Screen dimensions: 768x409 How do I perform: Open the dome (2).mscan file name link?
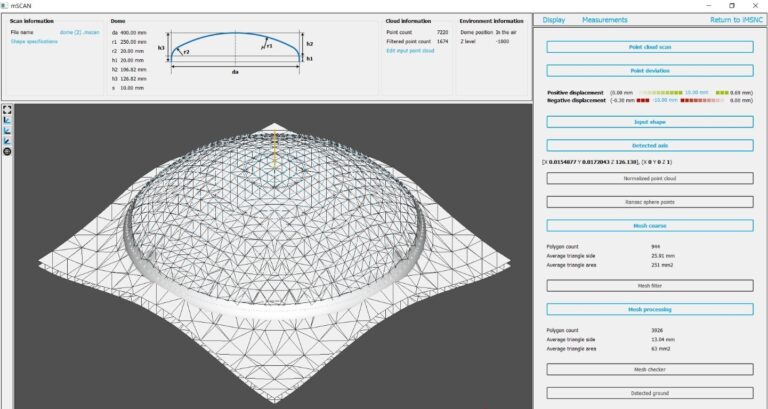pos(79,32)
